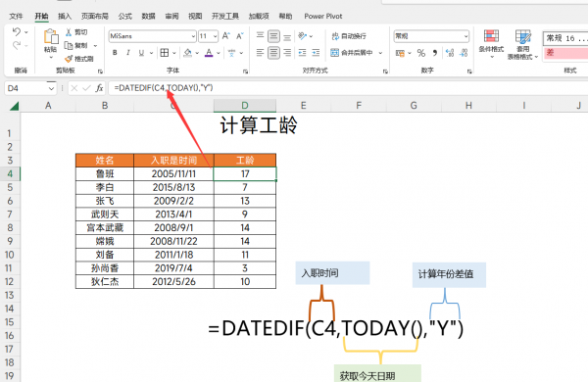Viewport: 588px width, 382px height.
Task: Click the fx insert function button
Action: tap(99, 88)
